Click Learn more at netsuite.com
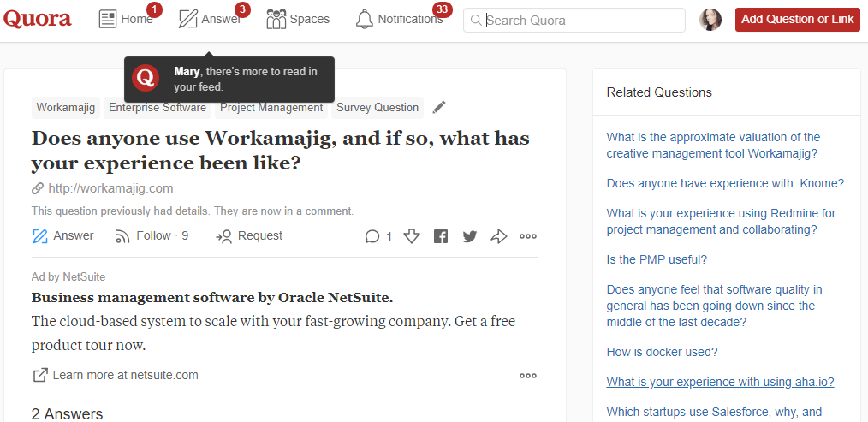 (x=126, y=375)
